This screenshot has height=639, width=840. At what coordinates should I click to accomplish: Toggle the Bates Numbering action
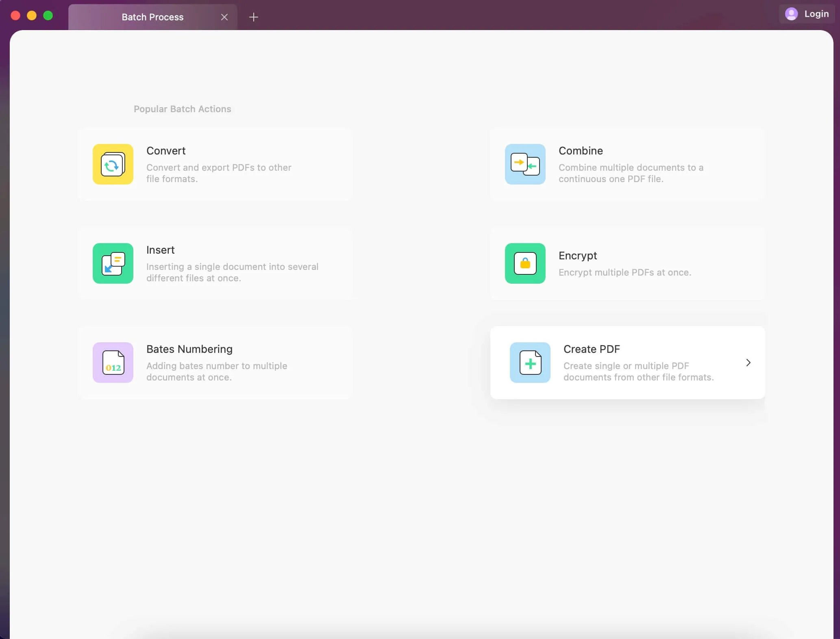[x=215, y=363]
